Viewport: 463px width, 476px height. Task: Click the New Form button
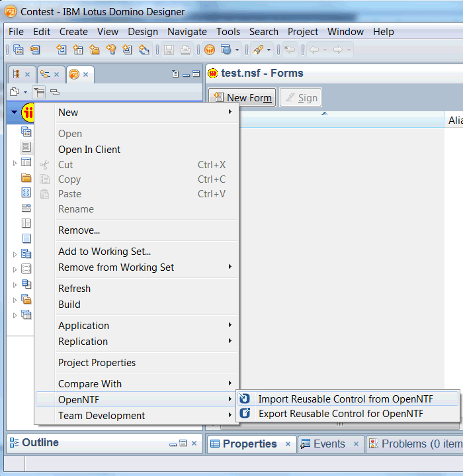(242, 97)
